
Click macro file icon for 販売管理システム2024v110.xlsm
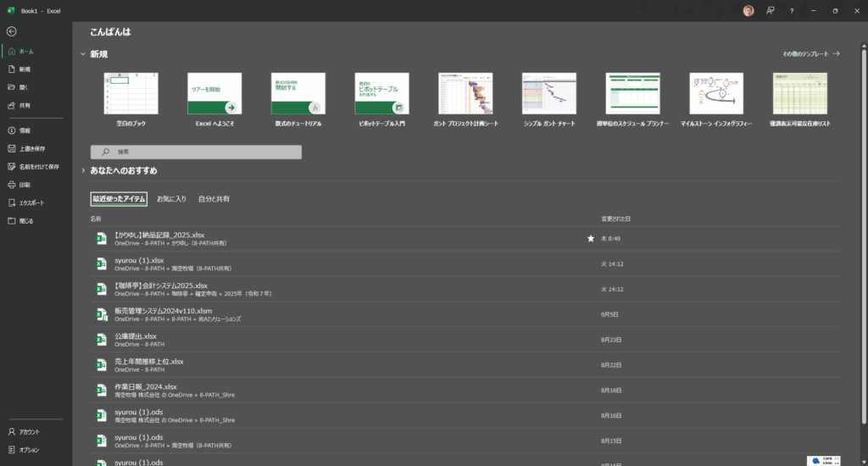102,314
